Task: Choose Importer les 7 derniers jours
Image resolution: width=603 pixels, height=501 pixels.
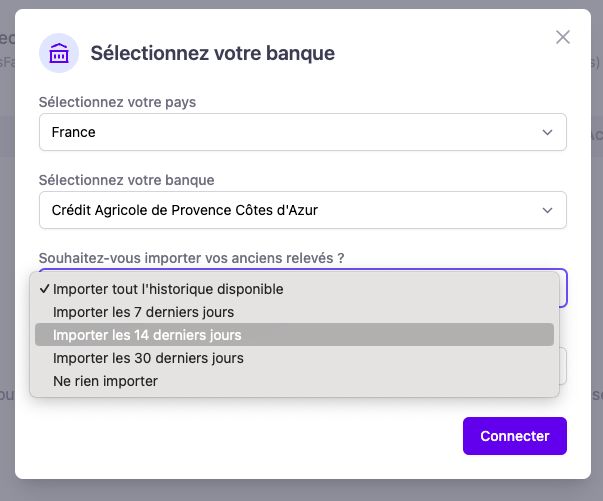Action: coord(143,312)
